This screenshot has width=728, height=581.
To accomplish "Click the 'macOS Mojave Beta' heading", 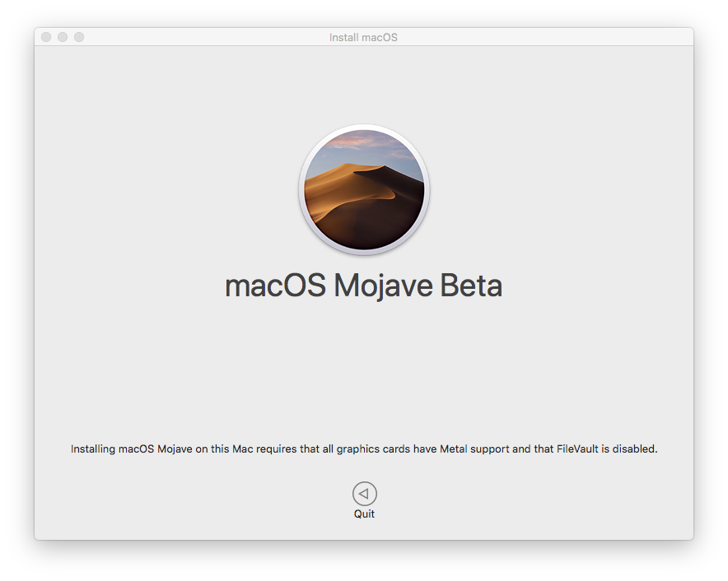I will tap(363, 286).
